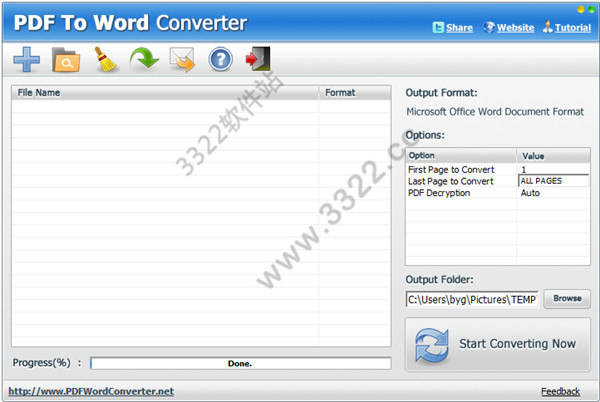Click the green curved arrow convert icon
The width and height of the screenshot is (600, 402).
[144, 59]
